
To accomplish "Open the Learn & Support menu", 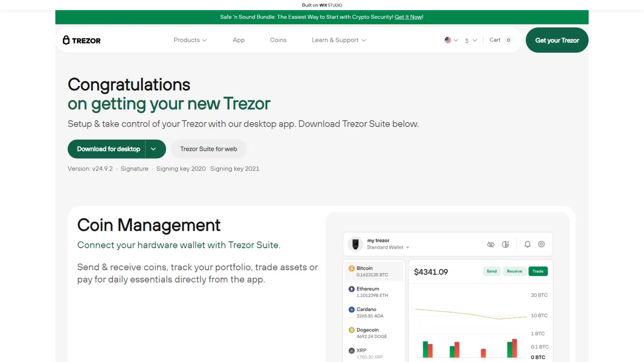I will [338, 40].
